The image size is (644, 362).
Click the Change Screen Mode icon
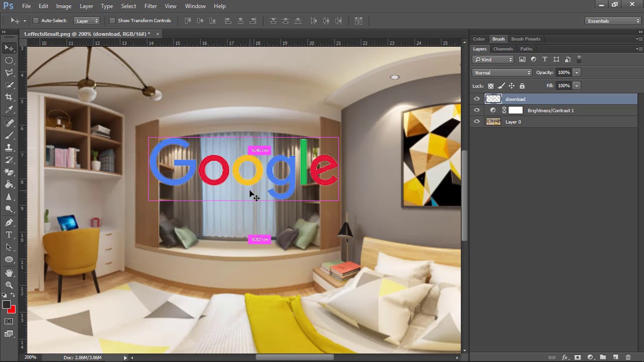point(9,334)
